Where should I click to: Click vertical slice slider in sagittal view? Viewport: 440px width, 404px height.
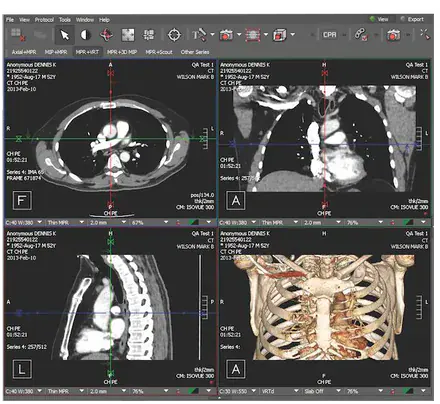[200, 307]
